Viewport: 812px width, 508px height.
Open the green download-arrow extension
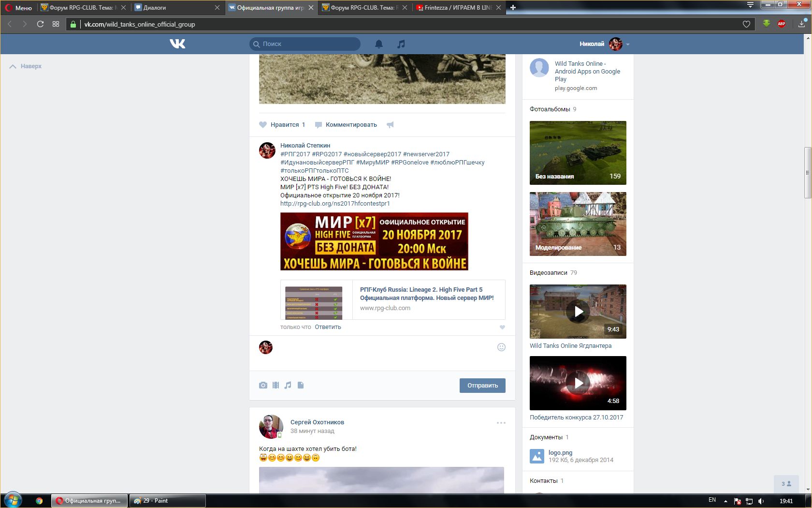[767, 23]
